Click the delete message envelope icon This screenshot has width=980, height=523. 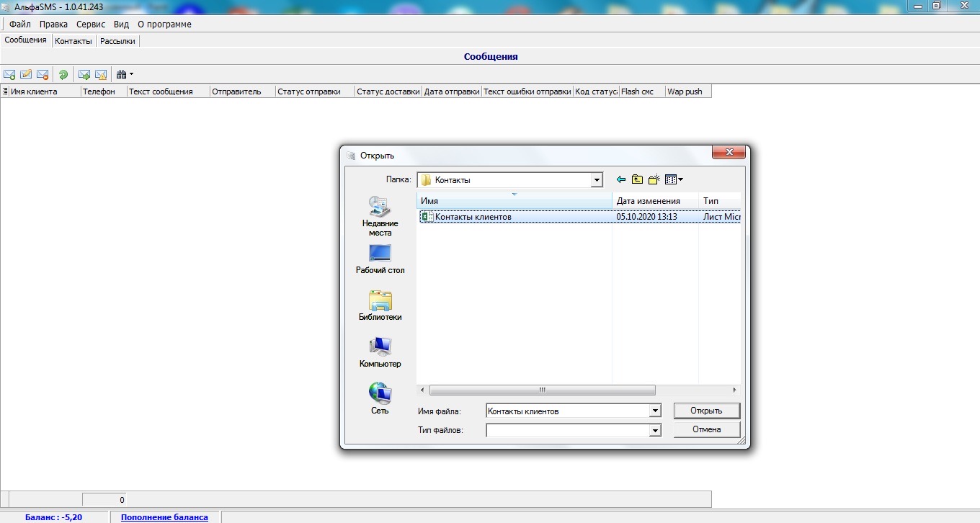43,74
